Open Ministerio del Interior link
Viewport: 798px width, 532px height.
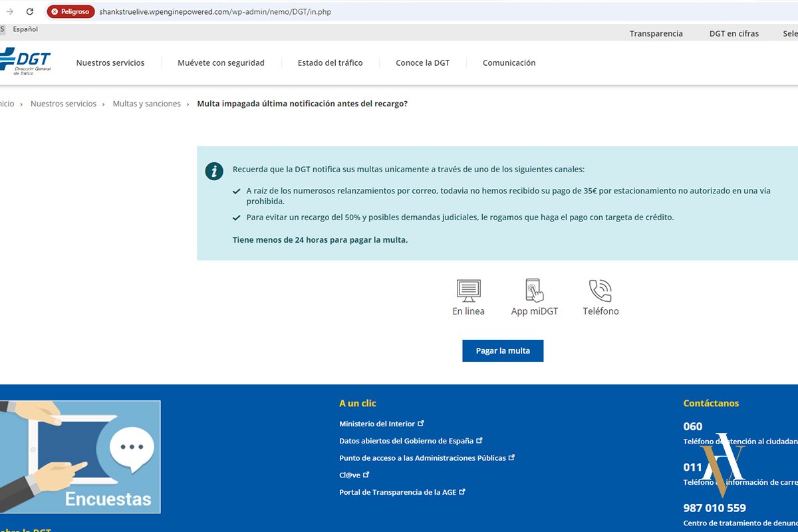click(377, 424)
